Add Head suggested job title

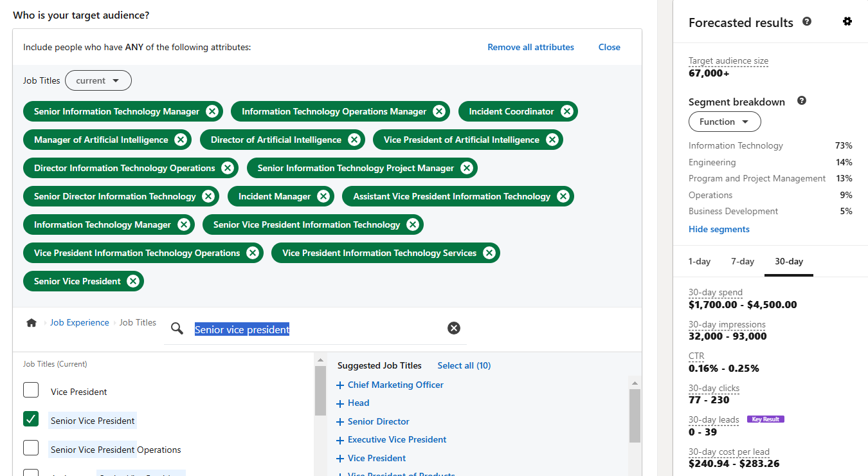353,403
